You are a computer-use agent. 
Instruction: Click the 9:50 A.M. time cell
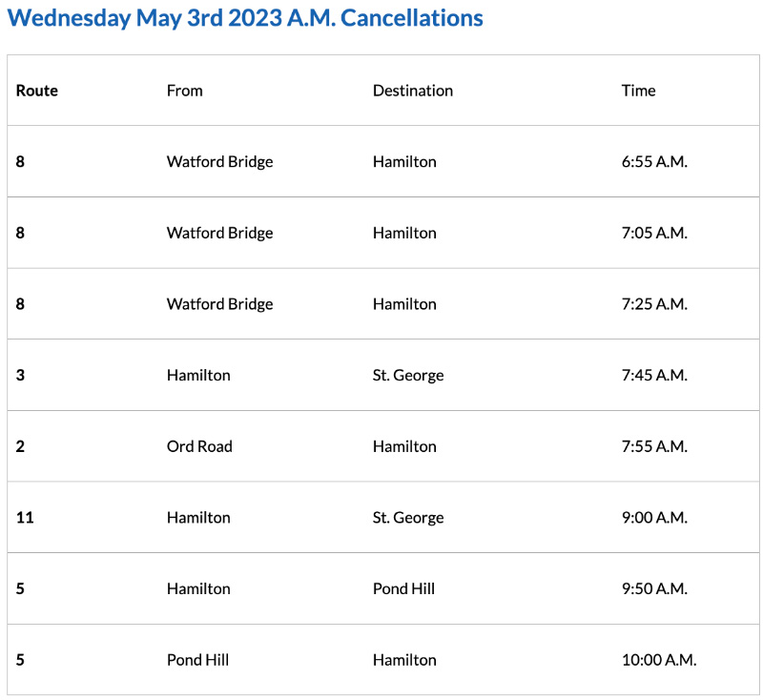pyautogui.click(x=653, y=588)
